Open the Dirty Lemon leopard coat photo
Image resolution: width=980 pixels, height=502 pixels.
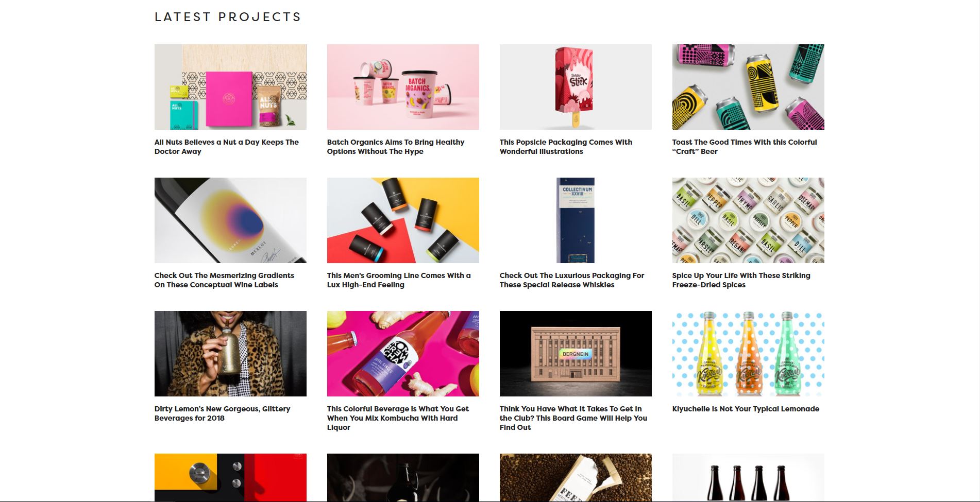pos(230,354)
